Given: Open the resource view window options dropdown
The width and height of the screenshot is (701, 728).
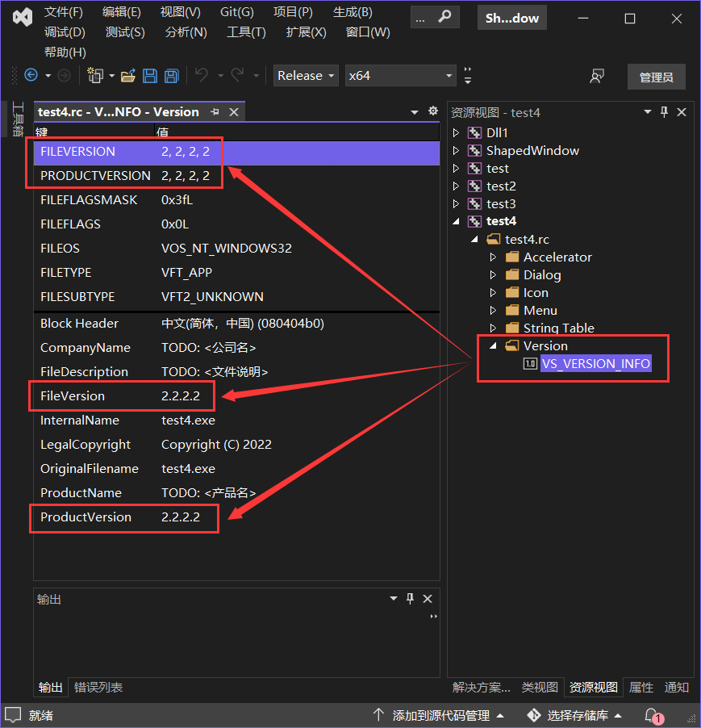Looking at the screenshot, I should click(x=648, y=112).
